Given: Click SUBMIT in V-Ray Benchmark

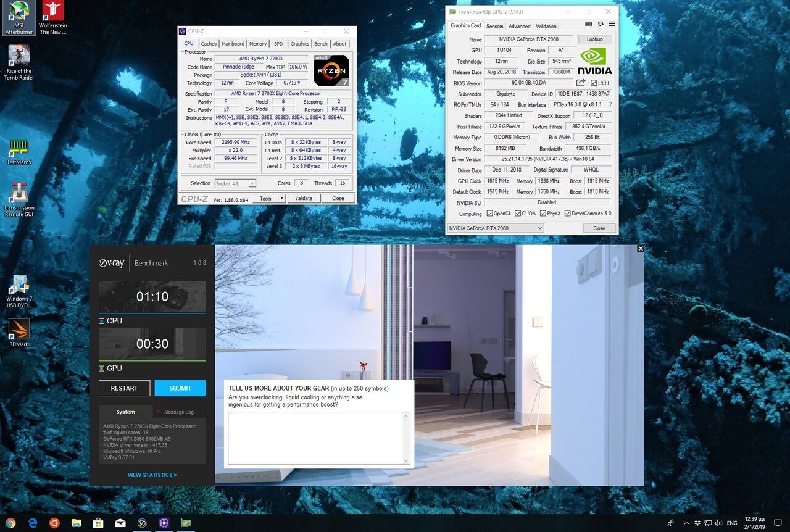Looking at the screenshot, I should tap(180, 388).
